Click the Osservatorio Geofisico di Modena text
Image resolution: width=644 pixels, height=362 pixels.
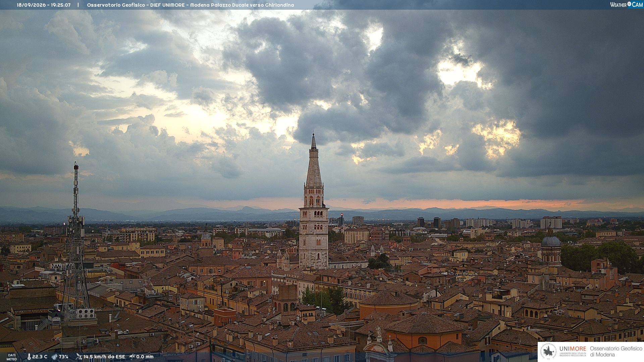tap(616, 352)
